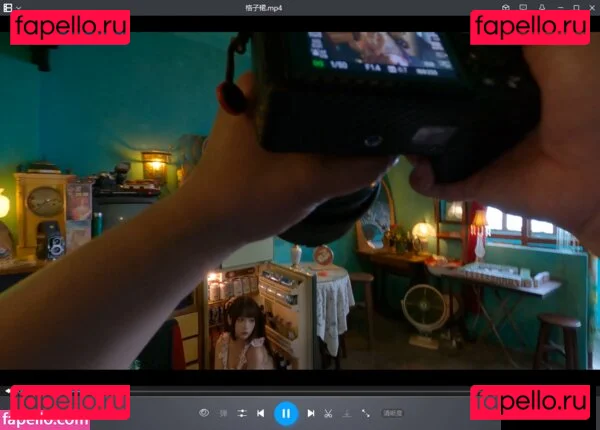Image resolution: width=600 pixels, height=430 pixels.
Task: Click the player logo in the title bar
Action: tap(8, 7)
